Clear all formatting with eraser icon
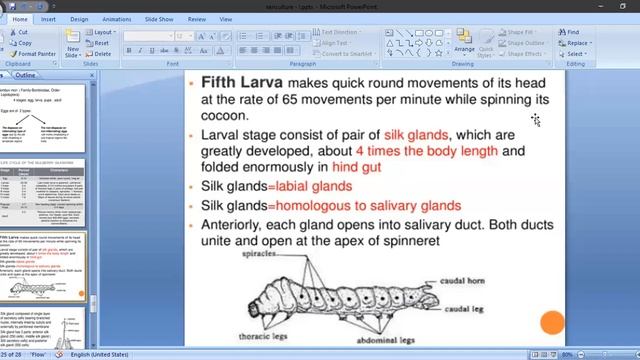640x360 pixels. click(x=226, y=36)
